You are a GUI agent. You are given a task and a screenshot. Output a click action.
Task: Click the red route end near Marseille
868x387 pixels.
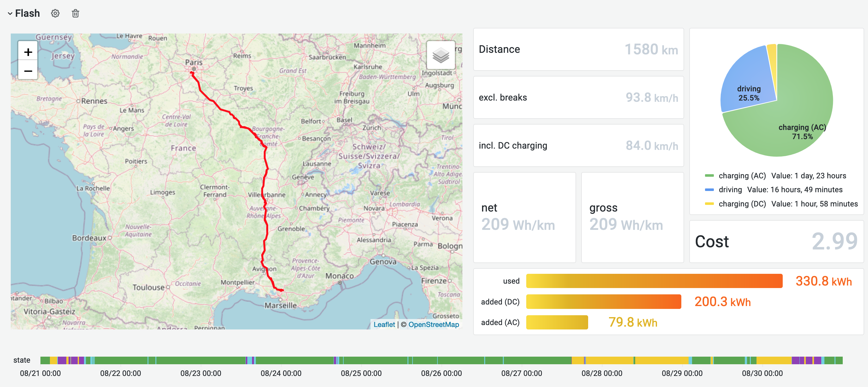point(281,290)
